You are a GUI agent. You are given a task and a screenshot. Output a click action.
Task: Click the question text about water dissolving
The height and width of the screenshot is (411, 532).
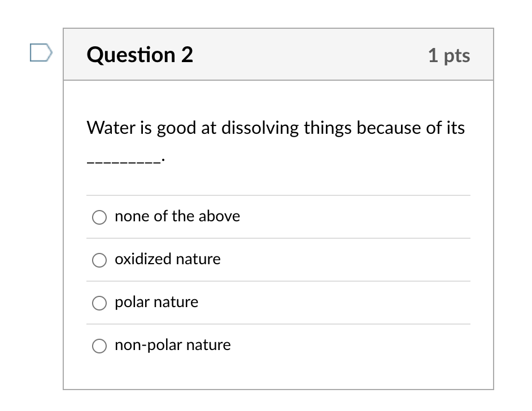tap(275, 128)
